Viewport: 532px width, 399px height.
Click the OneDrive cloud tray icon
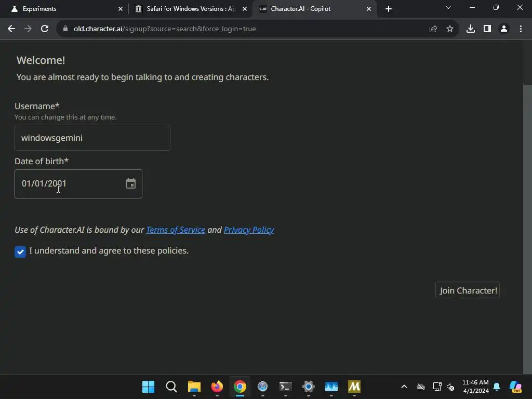tap(421, 387)
